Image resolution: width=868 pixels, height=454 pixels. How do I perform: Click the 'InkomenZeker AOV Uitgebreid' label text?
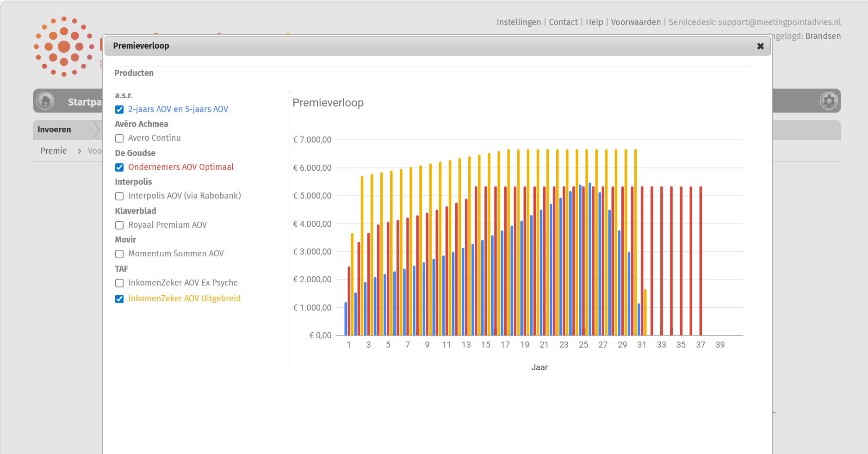pyautogui.click(x=184, y=299)
